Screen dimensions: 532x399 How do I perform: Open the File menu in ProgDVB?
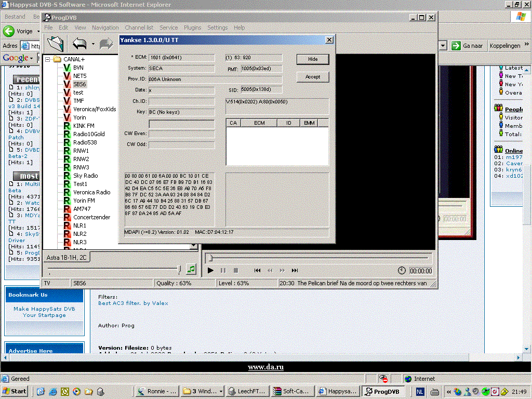(x=48, y=28)
